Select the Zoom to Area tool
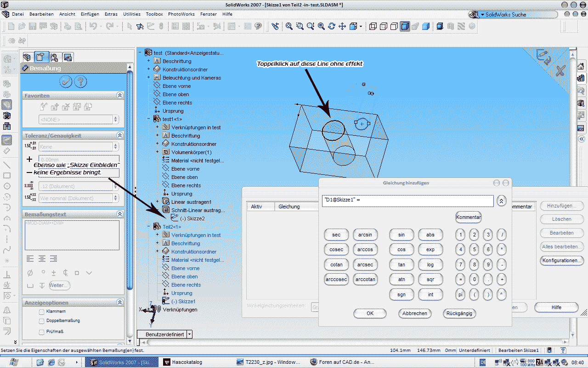 tap(300, 26)
